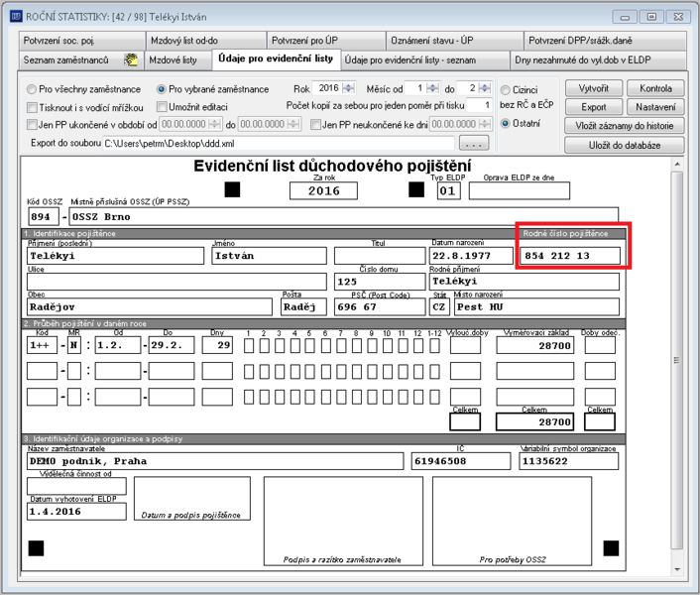Click spinner of ukončené v období od date
This screenshot has height=595, width=700.
click(x=215, y=124)
